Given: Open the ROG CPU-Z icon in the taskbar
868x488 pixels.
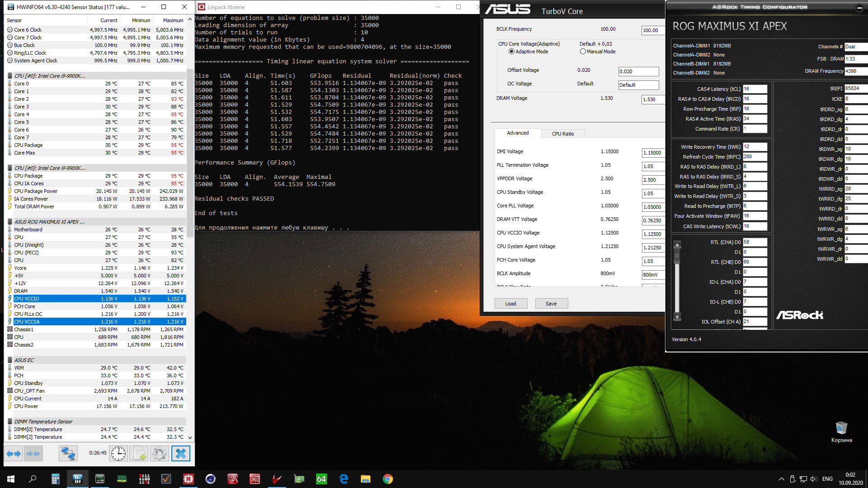Looking at the screenshot, I should coord(255,479).
